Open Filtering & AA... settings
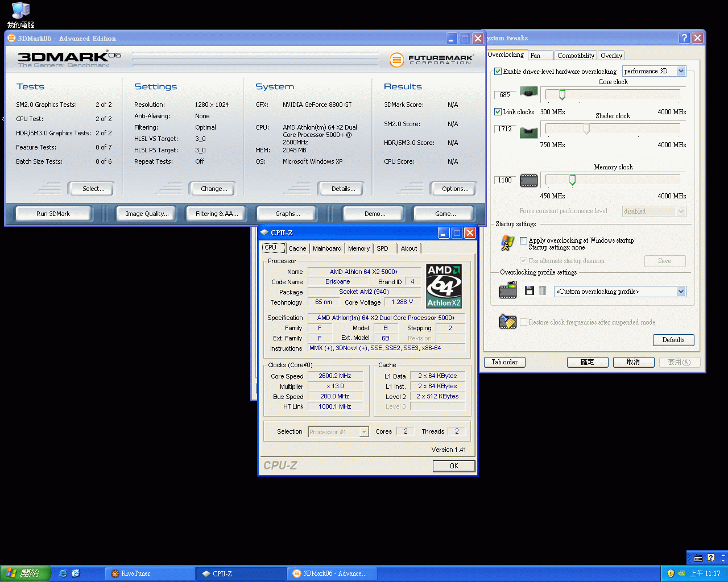This screenshot has width=728, height=582. [x=216, y=214]
